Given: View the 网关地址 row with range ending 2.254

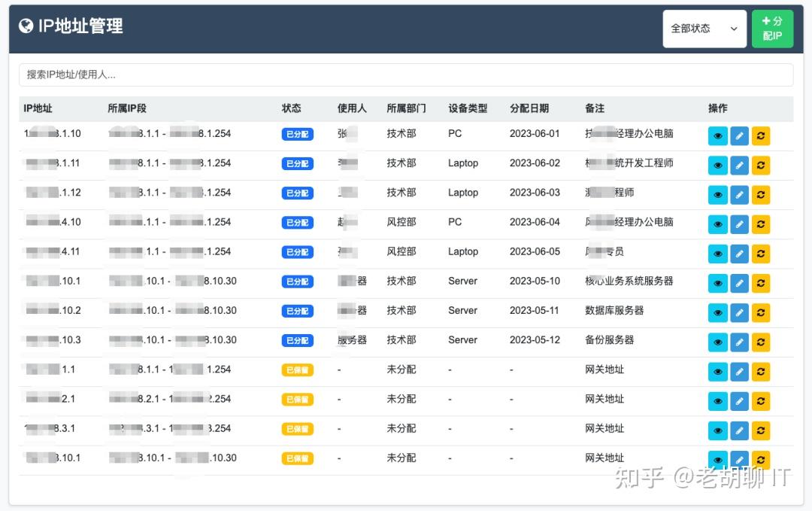Looking at the screenshot, I should [x=718, y=402].
